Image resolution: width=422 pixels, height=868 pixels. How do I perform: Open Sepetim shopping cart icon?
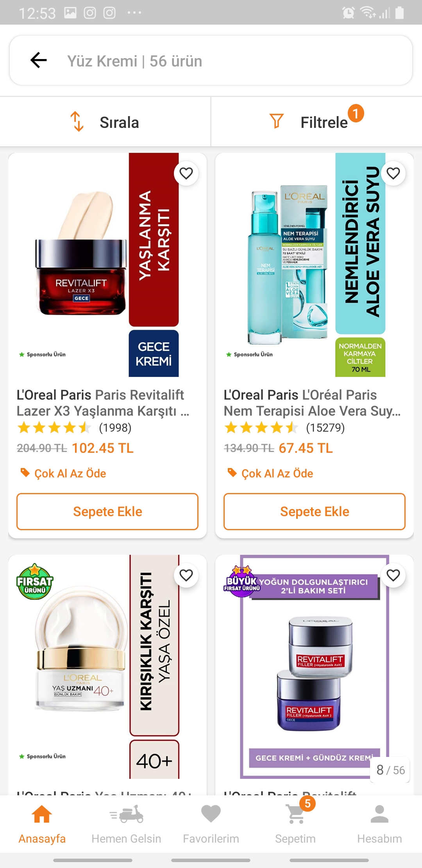[x=295, y=823]
